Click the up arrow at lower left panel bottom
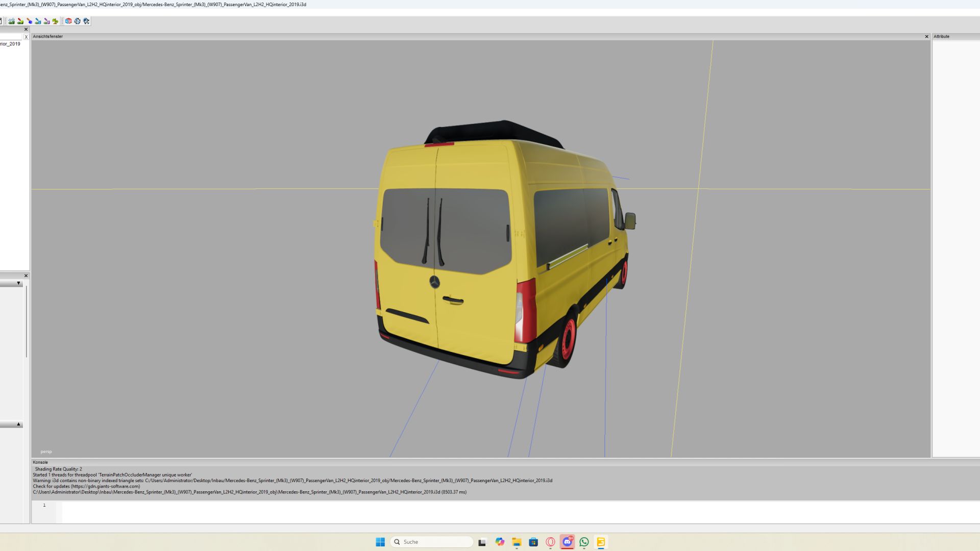The width and height of the screenshot is (980, 551). click(18, 424)
